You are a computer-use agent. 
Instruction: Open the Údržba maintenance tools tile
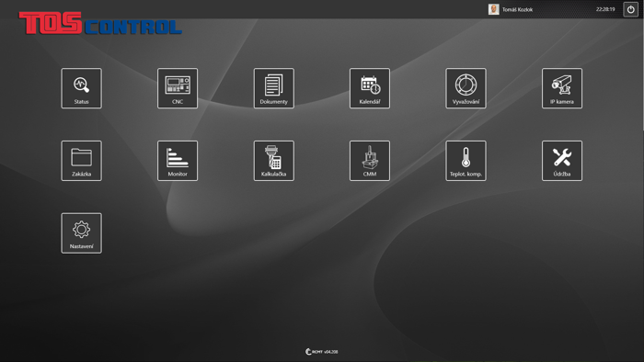[x=562, y=161]
